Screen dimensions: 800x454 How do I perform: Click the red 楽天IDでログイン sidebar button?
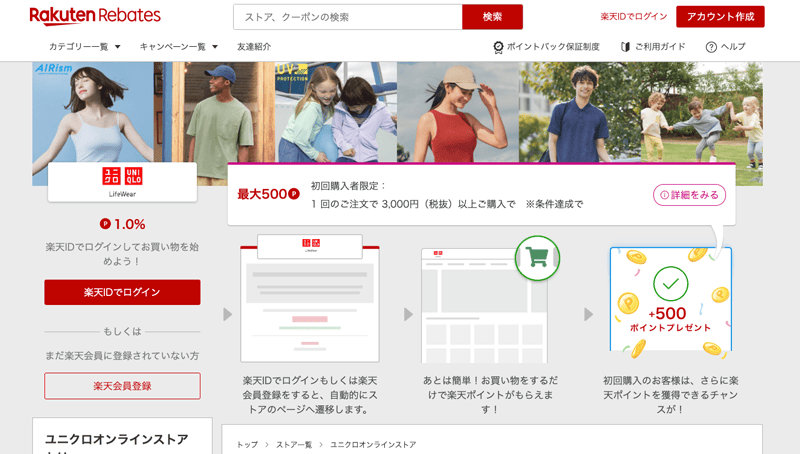pyautogui.click(x=122, y=292)
